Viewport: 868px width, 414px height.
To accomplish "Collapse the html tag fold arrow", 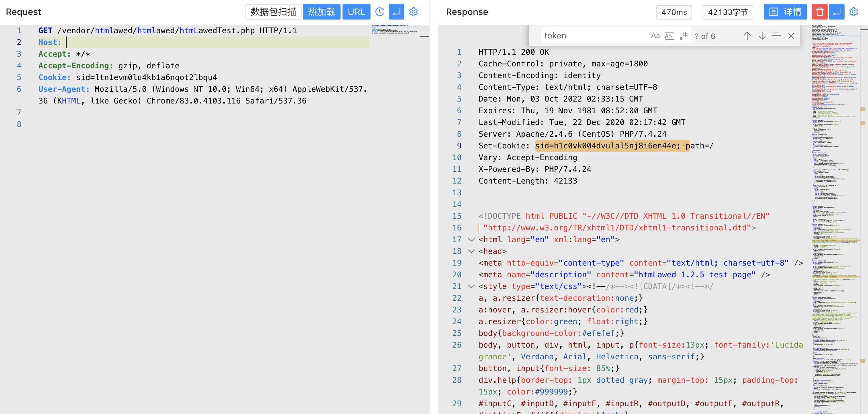I will [x=471, y=240].
